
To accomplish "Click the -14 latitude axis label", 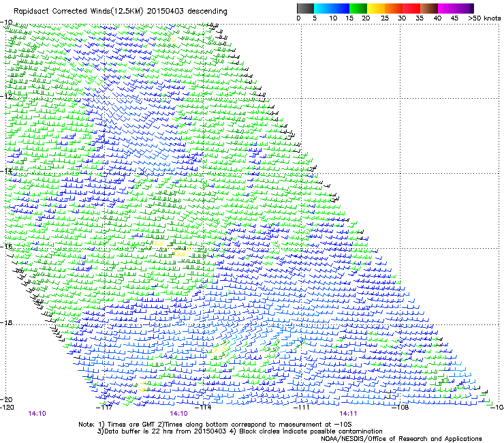I will tap(6, 171).
